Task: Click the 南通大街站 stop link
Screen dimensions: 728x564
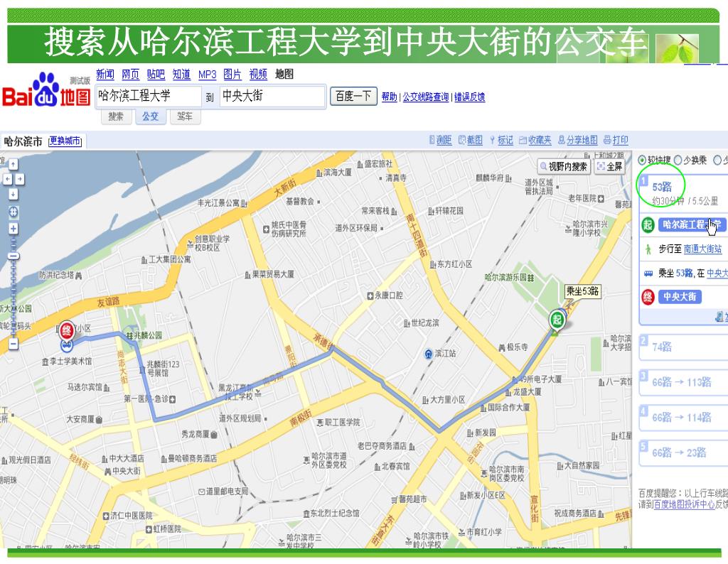Action: (x=703, y=249)
